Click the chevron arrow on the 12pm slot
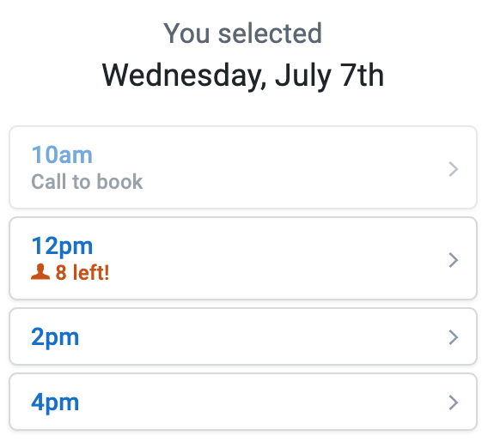This screenshot has width=488, height=448. point(453,260)
